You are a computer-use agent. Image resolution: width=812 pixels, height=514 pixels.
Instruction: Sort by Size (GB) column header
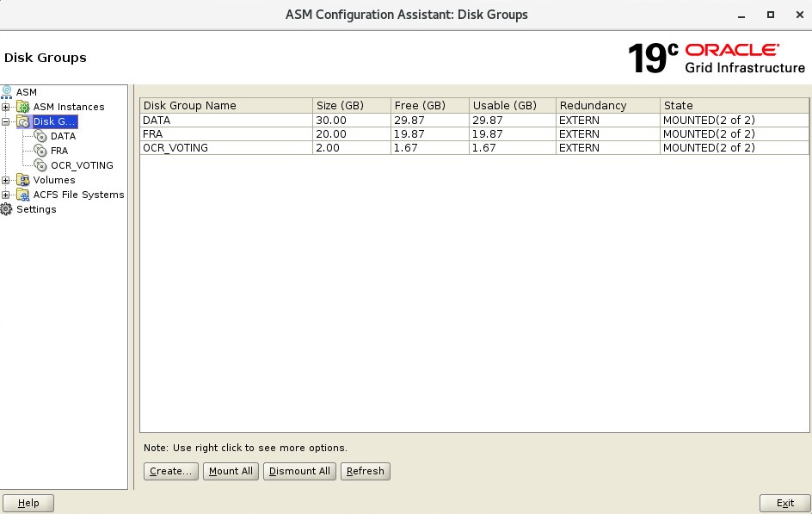352,106
